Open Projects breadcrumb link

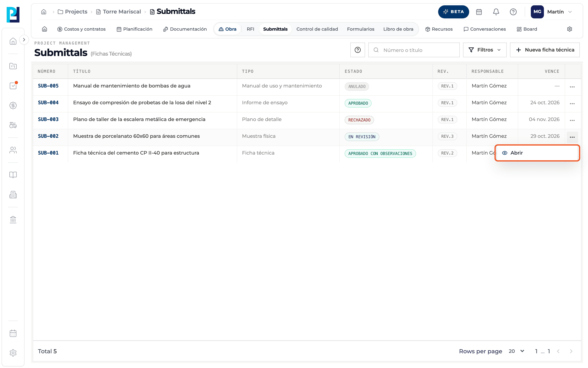(x=72, y=12)
